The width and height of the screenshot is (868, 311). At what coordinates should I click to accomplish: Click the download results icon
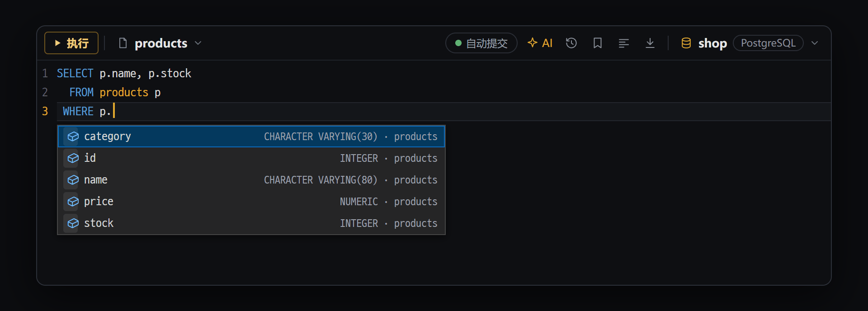(x=650, y=43)
